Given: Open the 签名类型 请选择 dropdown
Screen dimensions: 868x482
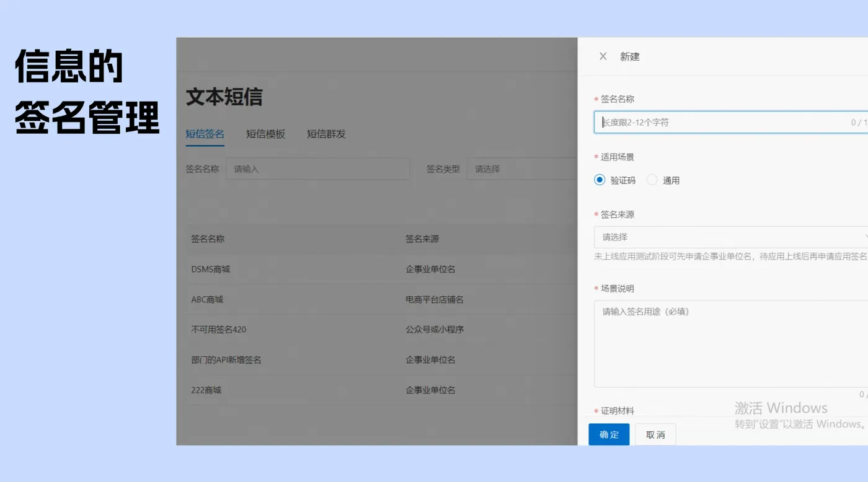Looking at the screenshot, I should tap(522, 169).
